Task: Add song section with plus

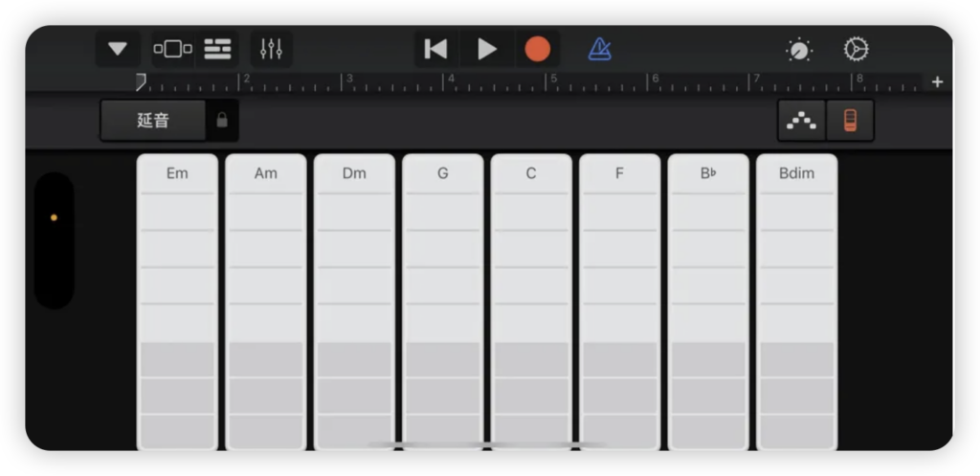Action: click(x=937, y=82)
